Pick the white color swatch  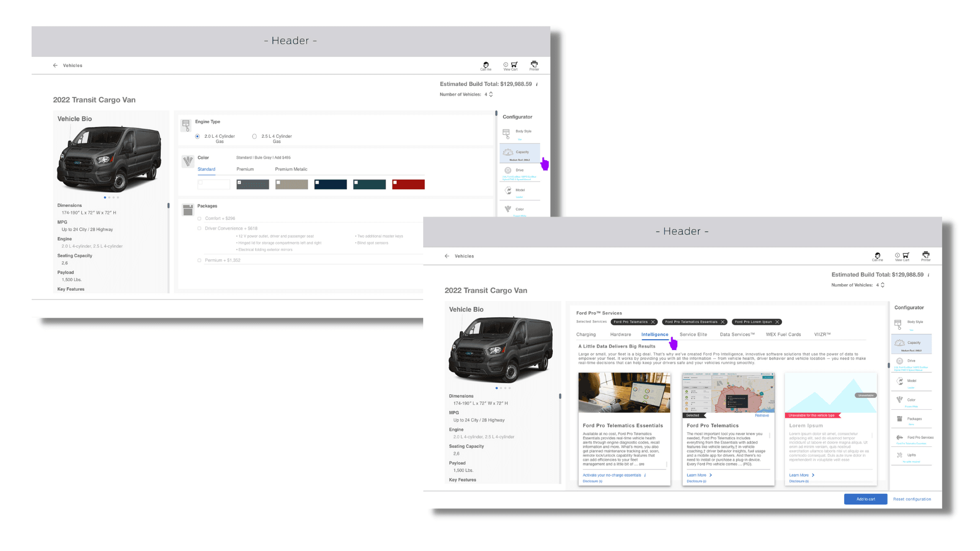click(214, 185)
